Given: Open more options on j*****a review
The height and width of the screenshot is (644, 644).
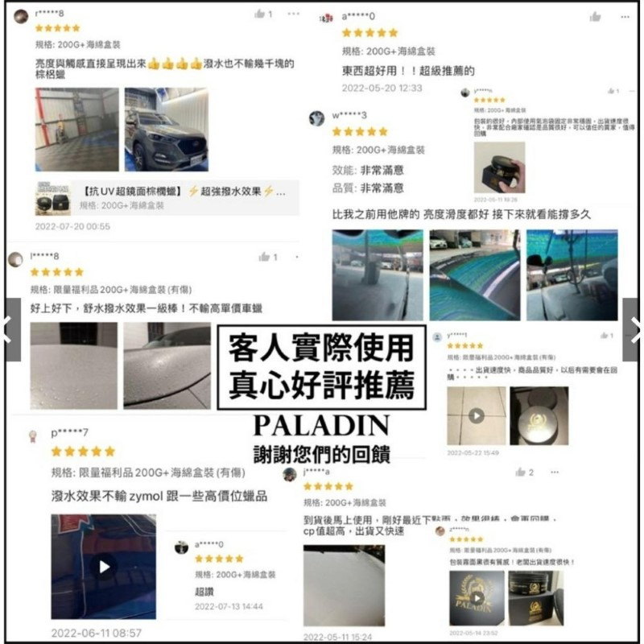Looking at the screenshot, I should [x=555, y=472].
